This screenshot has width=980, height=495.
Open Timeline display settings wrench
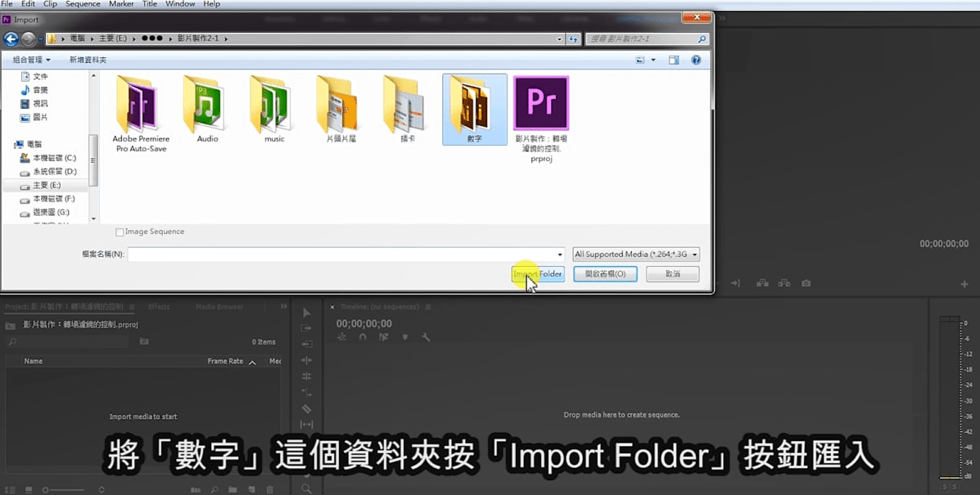click(426, 337)
